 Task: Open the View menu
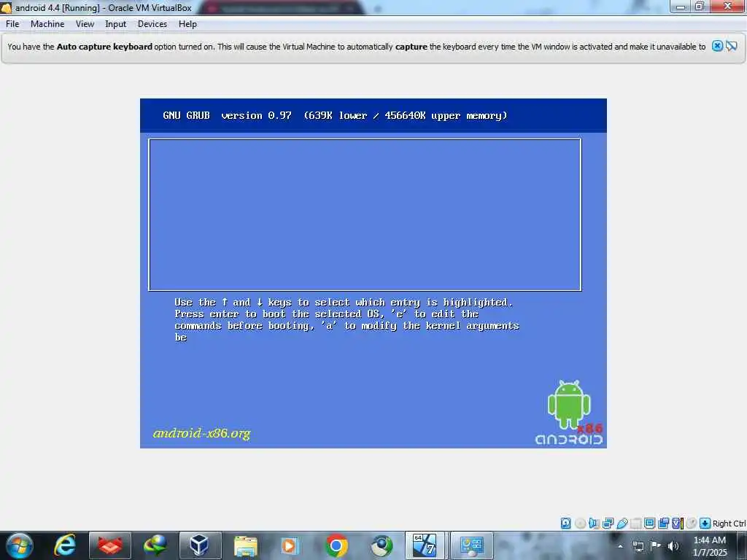(x=85, y=24)
